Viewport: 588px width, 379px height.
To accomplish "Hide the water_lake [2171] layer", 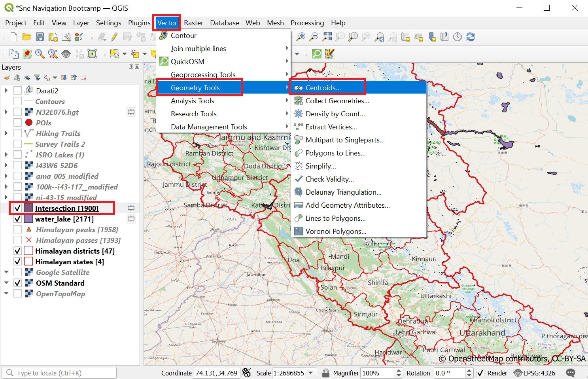I will click(x=17, y=219).
